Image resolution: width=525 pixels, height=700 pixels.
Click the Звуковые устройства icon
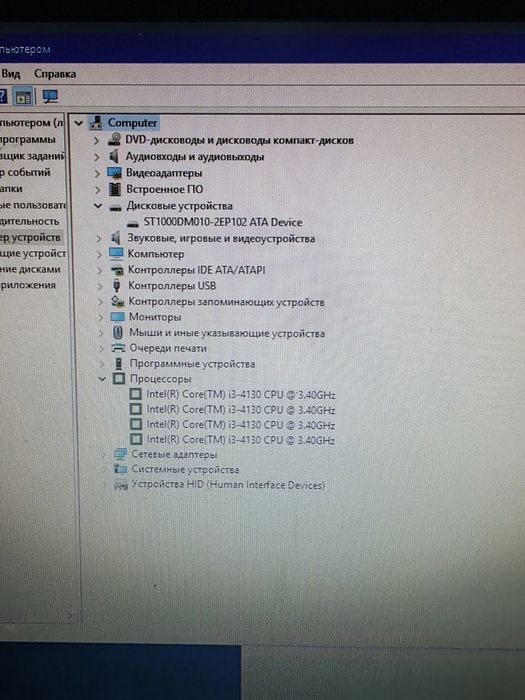click(116, 238)
